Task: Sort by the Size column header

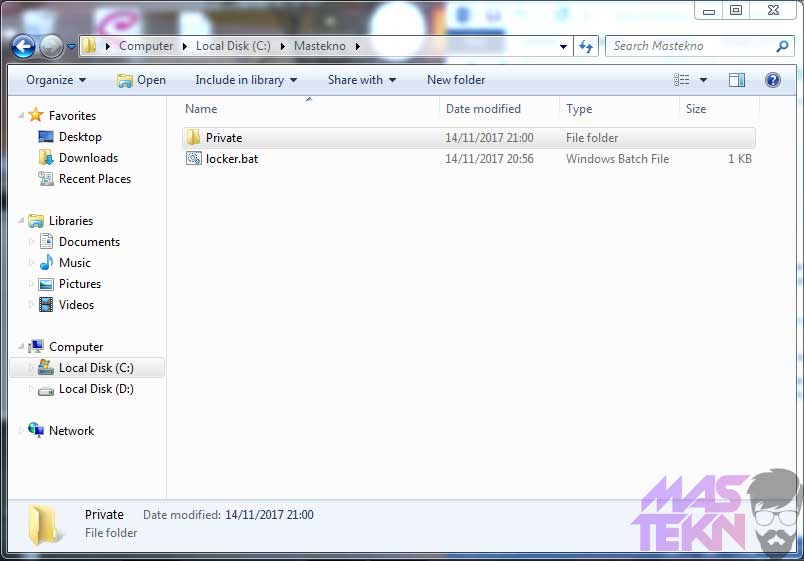Action: coord(719,109)
